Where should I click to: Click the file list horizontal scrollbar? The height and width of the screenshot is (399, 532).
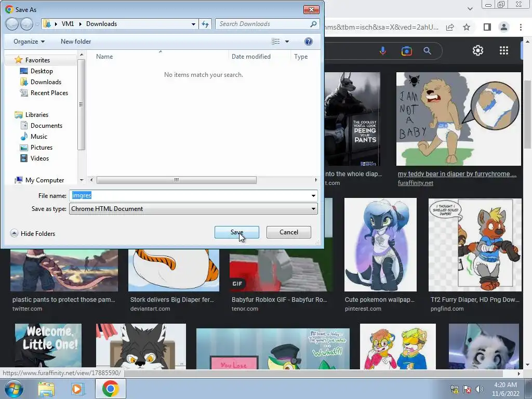tap(177, 180)
